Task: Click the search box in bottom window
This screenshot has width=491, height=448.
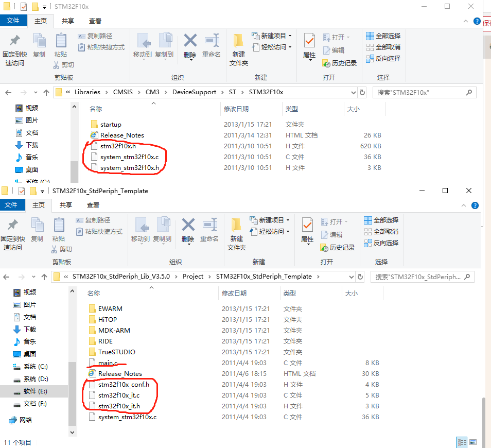Action: click(x=422, y=277)
